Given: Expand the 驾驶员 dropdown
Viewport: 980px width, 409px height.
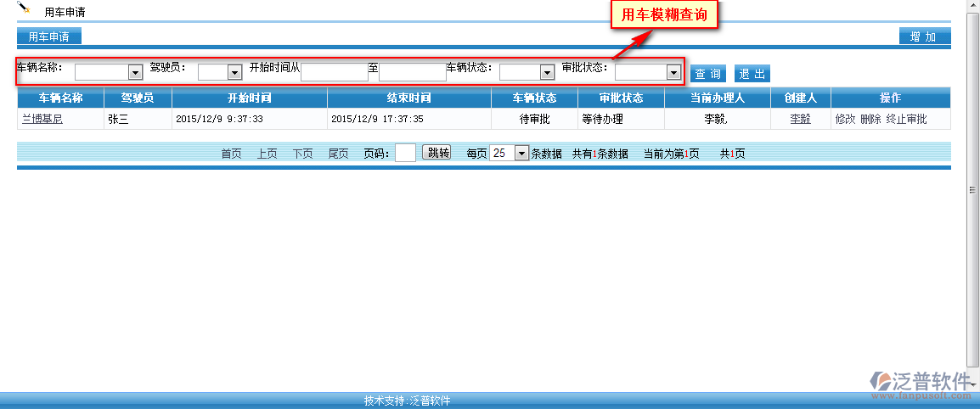Looking at the screenshot, I should tap(220, 73).
